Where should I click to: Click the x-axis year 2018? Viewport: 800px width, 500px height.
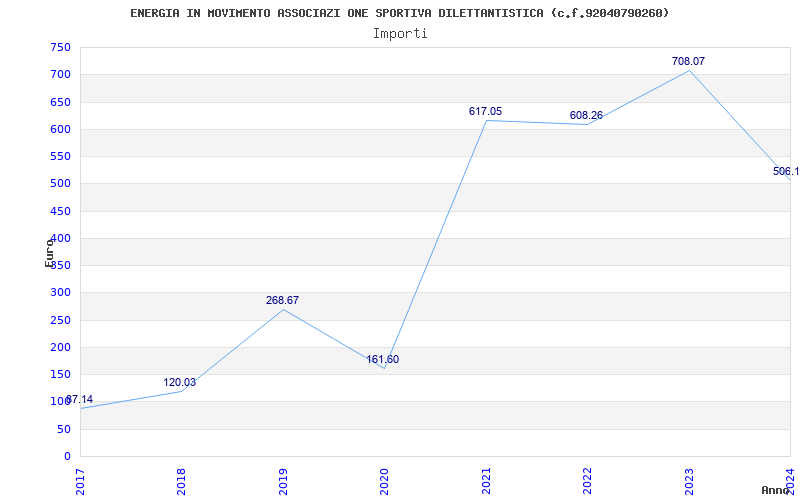[182, 482]
